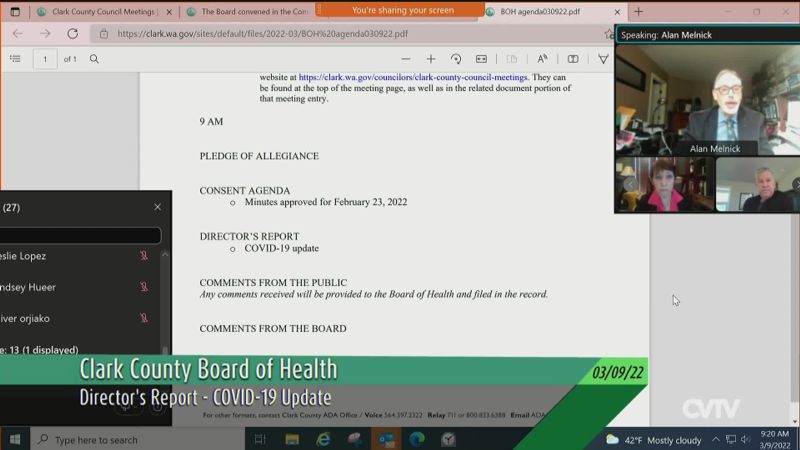The image size is (800, 450).
Task: Click COVID-19 update agenda item text
Action: click(x=282, y=248)
